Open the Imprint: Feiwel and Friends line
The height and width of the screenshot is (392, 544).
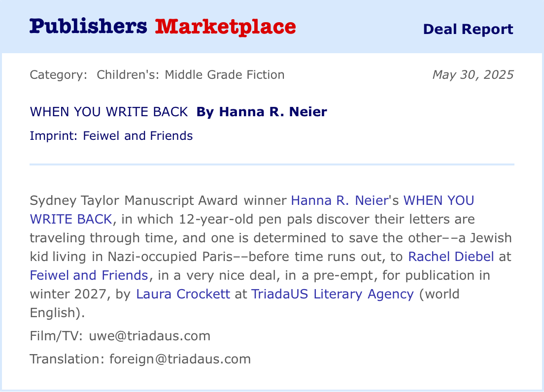pyautogui.click(x=111, y=135)
